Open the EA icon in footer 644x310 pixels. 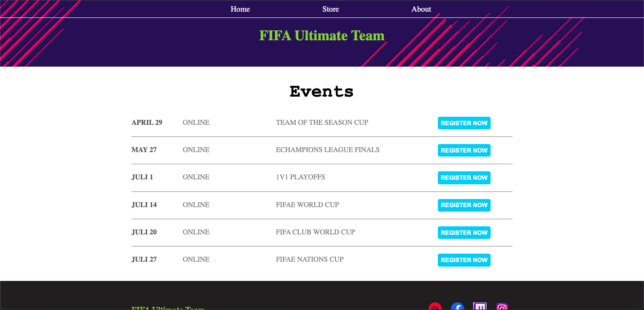click(x=435, y=307)
